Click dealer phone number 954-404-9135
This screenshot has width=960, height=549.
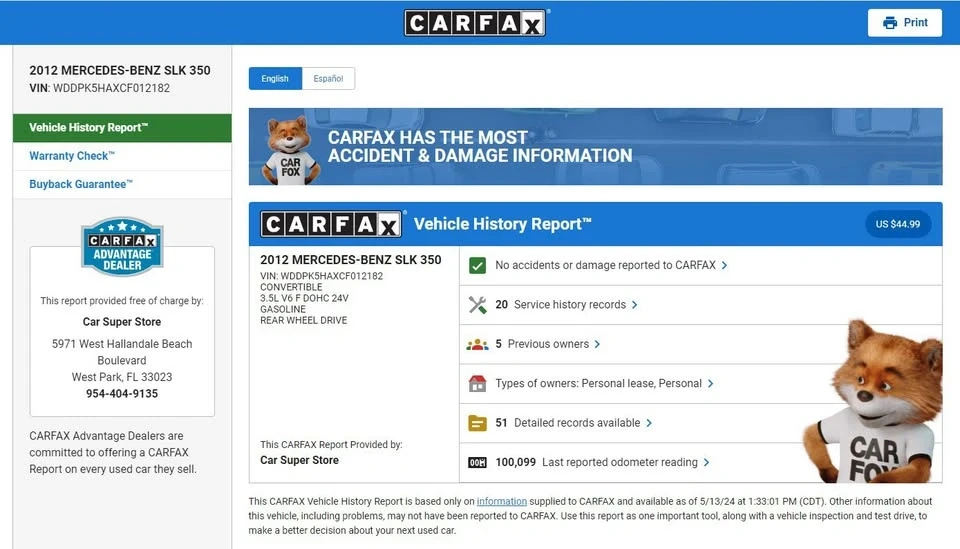tap(122, 394)
